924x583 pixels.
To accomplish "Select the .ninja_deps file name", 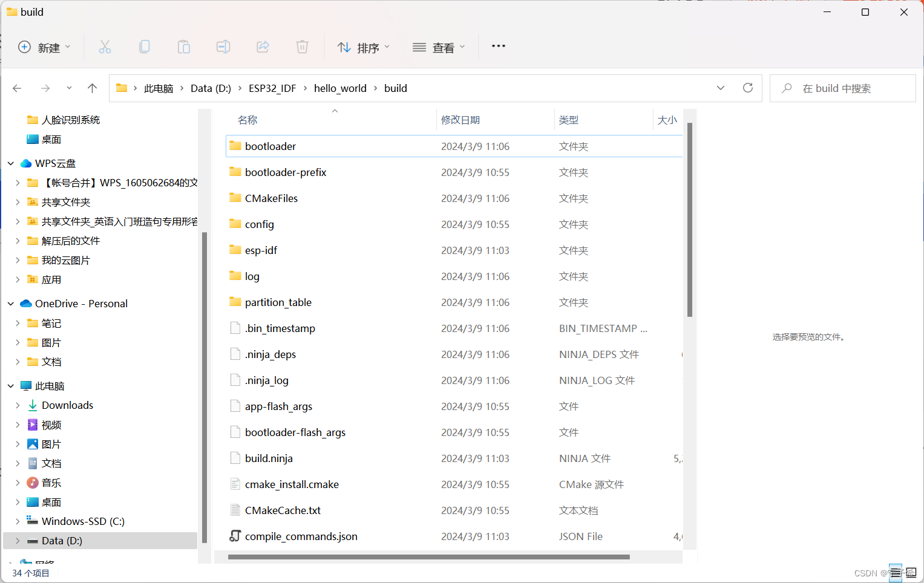I will 270,354.
